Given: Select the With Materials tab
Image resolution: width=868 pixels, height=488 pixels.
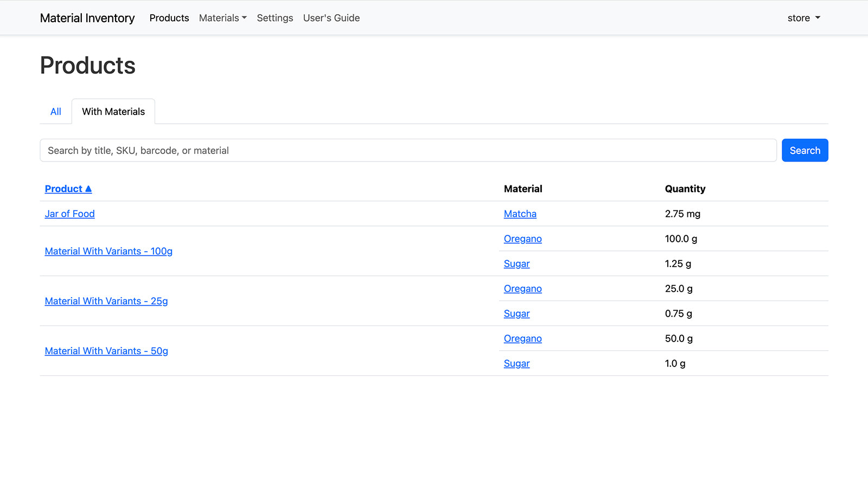Looking at the screenshot, I should 113,112.
